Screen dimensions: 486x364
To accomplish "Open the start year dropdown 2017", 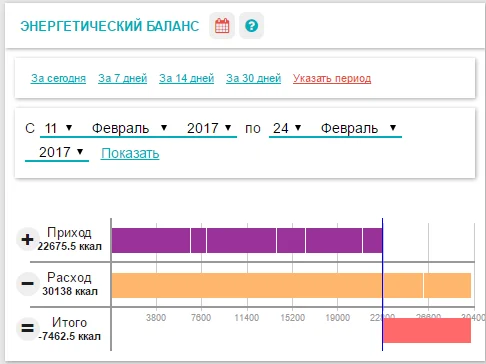I will click(x=209, y=128).
